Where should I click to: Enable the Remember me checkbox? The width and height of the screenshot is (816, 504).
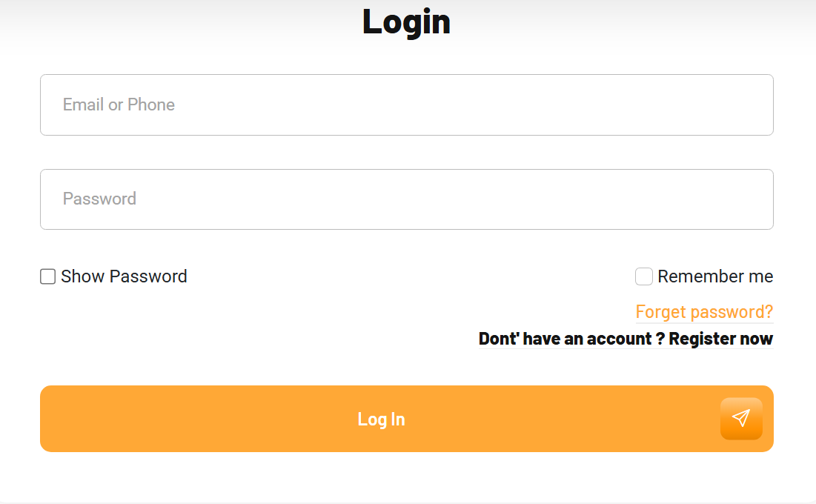pyautogui.click(x=644, y=276)
